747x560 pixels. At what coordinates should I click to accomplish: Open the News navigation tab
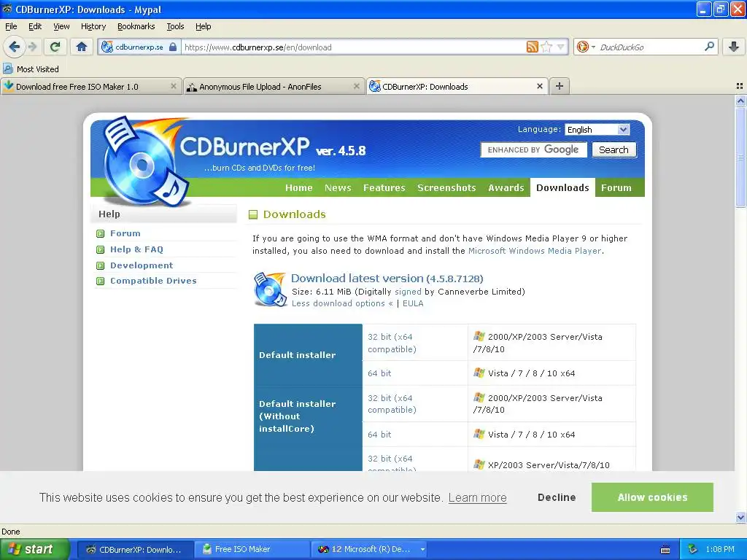point(338,187)
